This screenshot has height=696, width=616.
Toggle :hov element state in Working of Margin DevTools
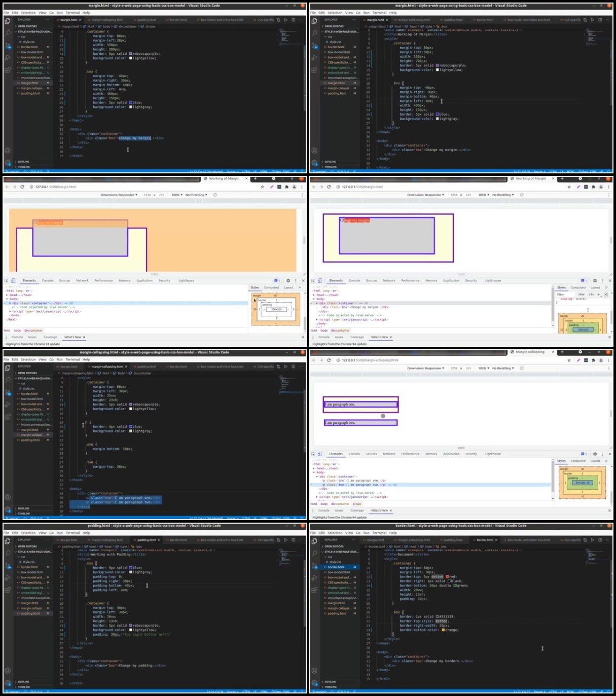click(582, 294)
